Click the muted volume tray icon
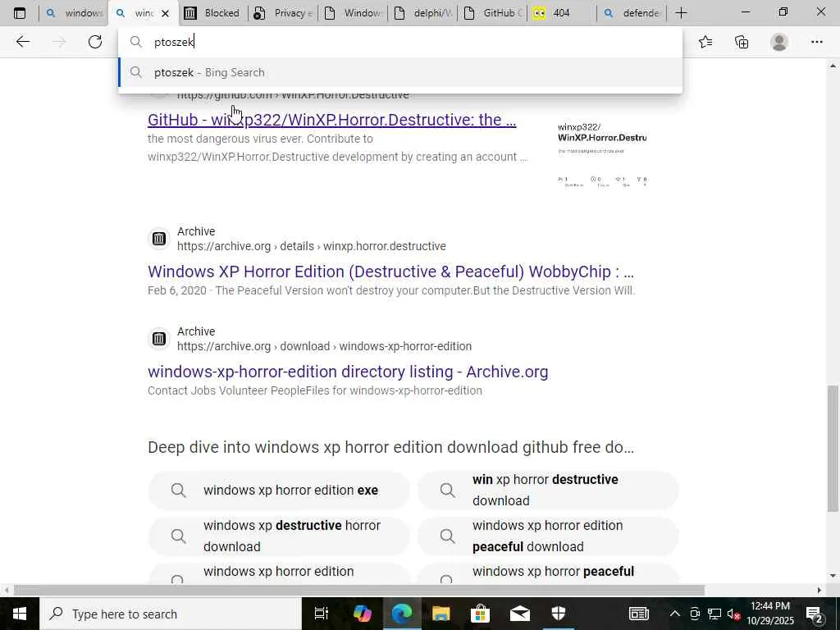The height and width of the screenshot is (630, 840). 733,614
